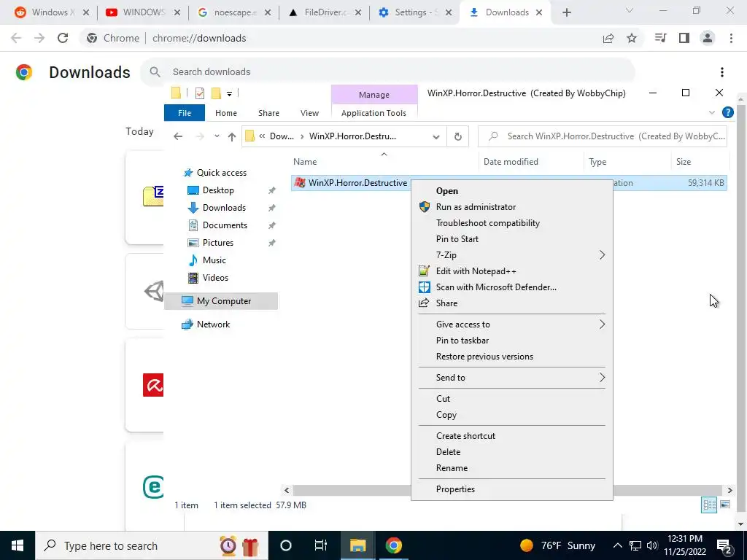Image resolution: width=747 pixels, height=560 pixels.
Task: Open Chrome side panel icon
Action: (684, 38)
